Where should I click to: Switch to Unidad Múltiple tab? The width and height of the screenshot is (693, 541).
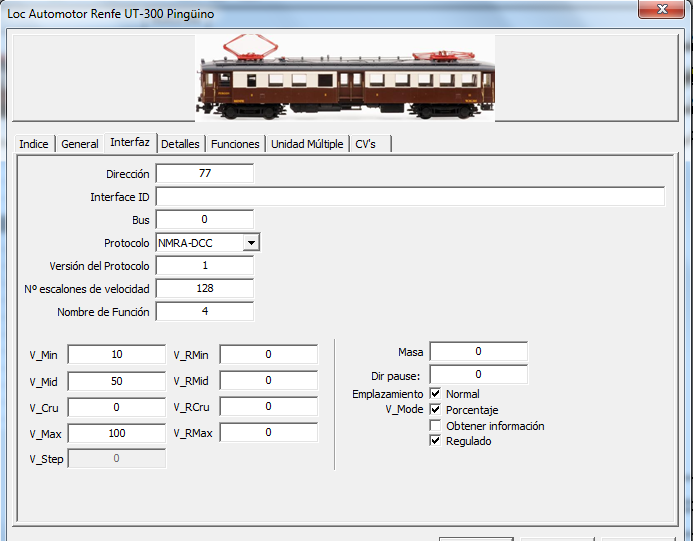tap(307, 144)
